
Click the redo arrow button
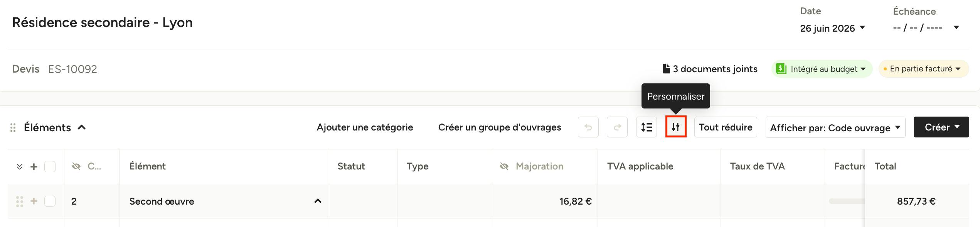pyautogui.click(x=617, y=127)
